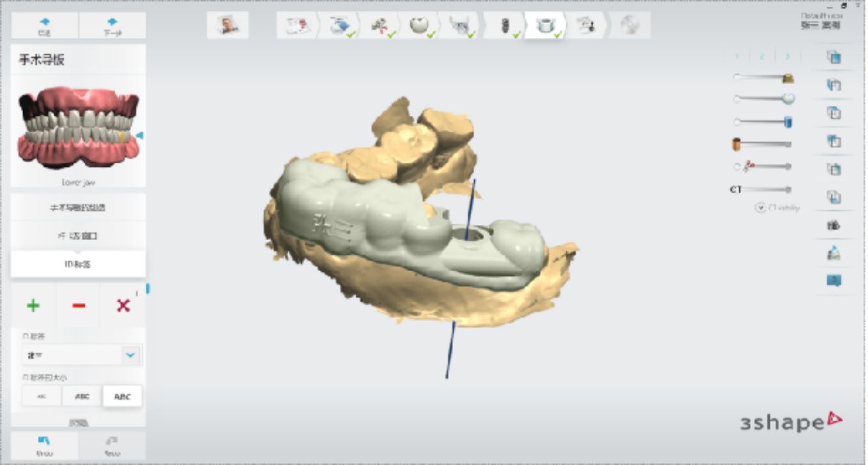Screen dimensions: 868x465
Task: Open the ID标签 tab in left panel
Action: (x=78, y=264)
